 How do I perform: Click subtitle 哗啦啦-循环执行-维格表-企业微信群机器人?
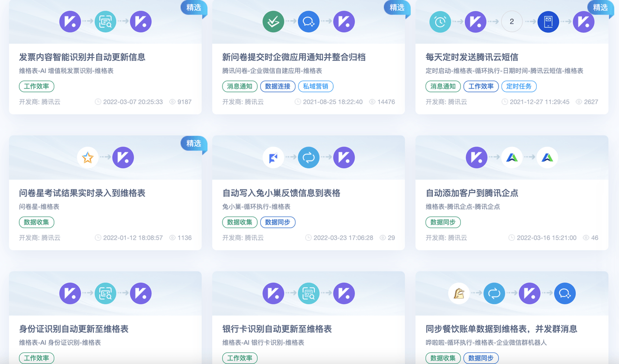[486, 342]
